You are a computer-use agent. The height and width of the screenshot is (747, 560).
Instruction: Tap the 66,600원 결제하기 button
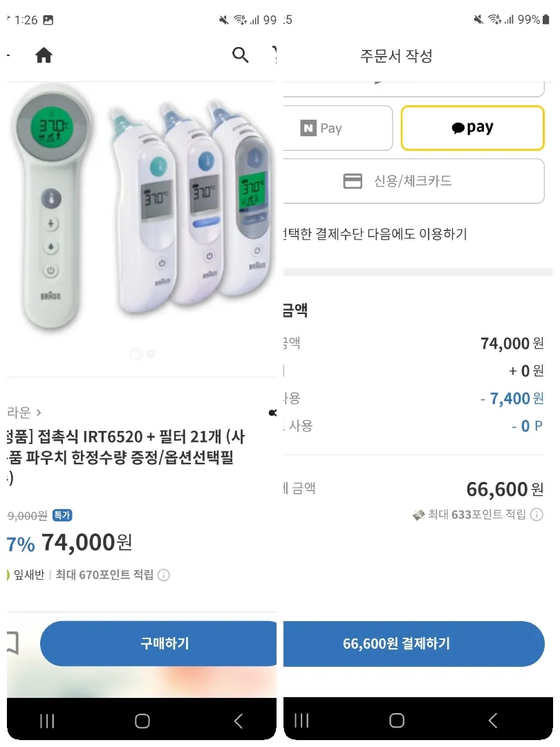click(414, 644)
